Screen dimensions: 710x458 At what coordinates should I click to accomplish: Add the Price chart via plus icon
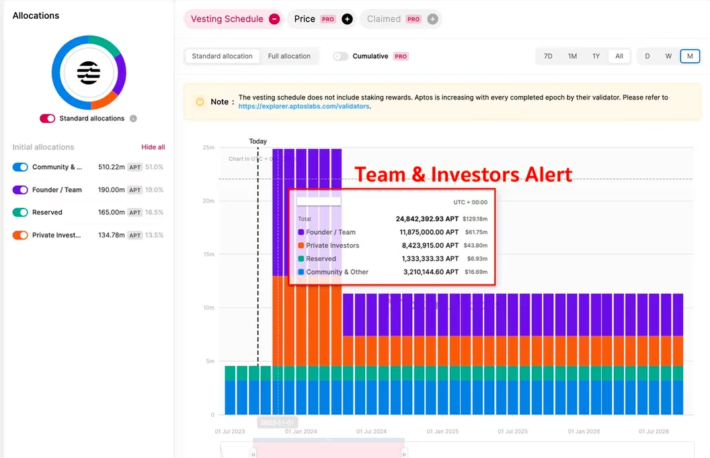pos(347,19)
